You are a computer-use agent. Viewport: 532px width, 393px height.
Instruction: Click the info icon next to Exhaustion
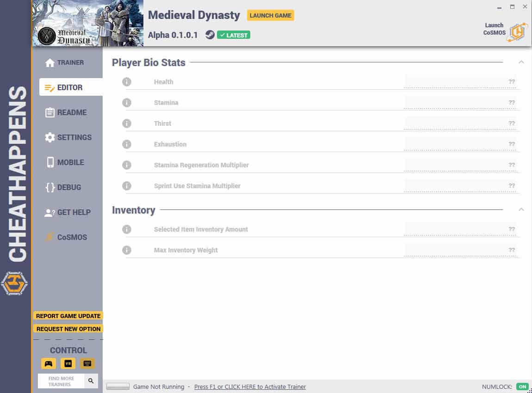click(127, 144)
